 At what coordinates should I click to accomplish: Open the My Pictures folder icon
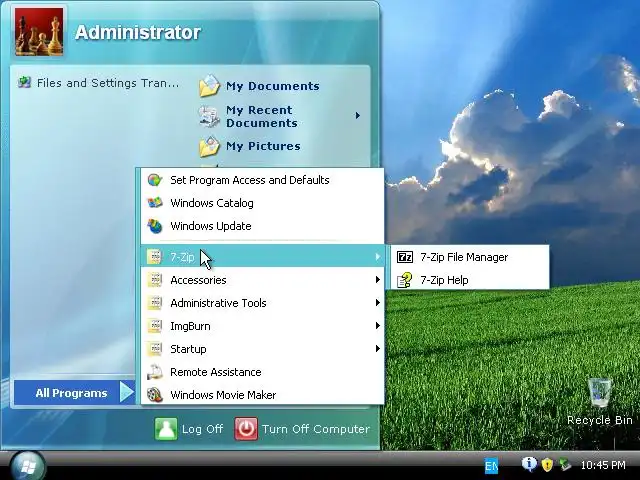209,147
